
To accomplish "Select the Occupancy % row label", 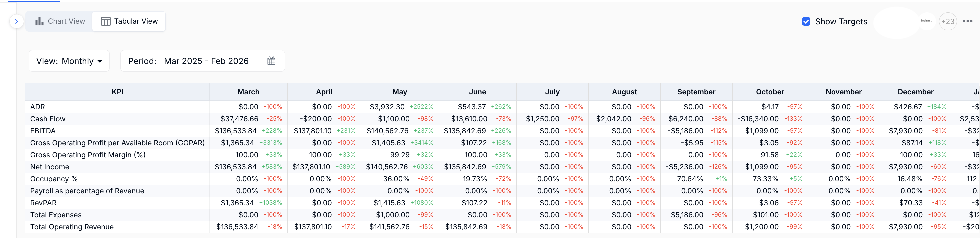I will tap(54, 179).
